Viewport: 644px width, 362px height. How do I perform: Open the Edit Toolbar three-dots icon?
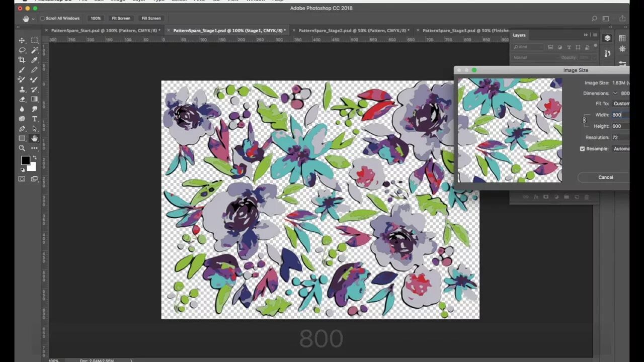(34, 148)
